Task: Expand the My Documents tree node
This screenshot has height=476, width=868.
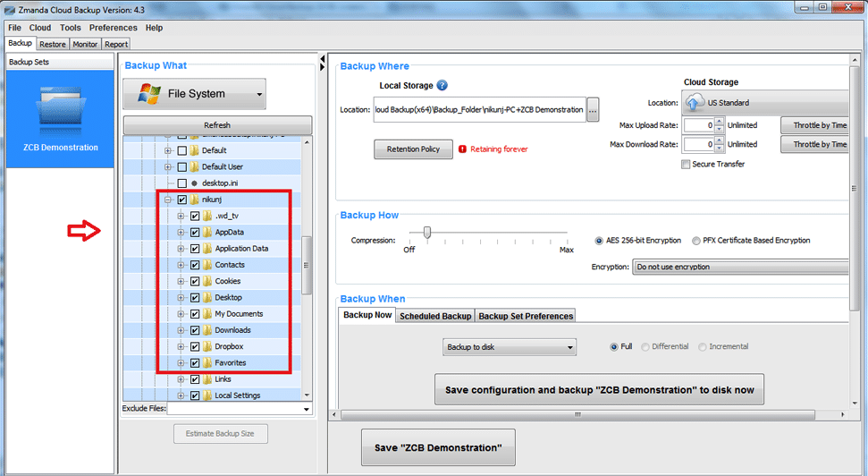Action: pyautogui.click(x=181, y=314)
